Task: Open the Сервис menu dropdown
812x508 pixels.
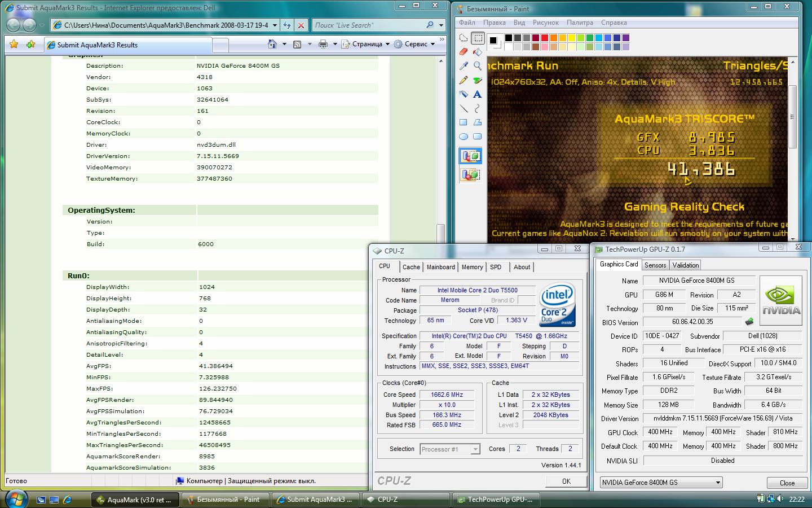Action: click(x=414, y=44)
